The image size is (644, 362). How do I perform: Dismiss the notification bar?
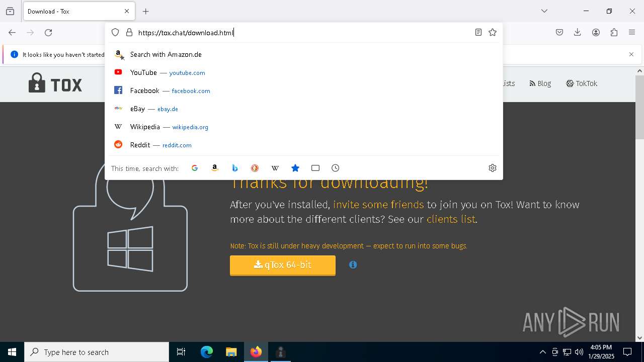click(x=631, y=54)
